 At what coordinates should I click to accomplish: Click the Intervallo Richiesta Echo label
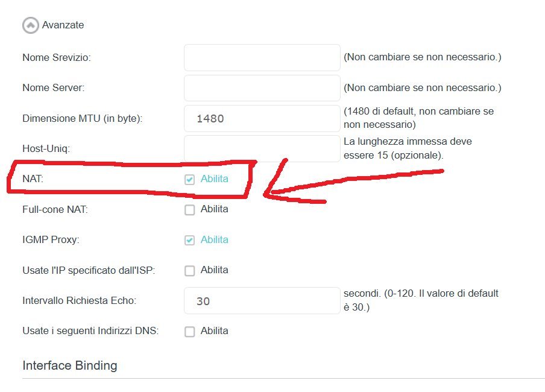pos(79,300)
